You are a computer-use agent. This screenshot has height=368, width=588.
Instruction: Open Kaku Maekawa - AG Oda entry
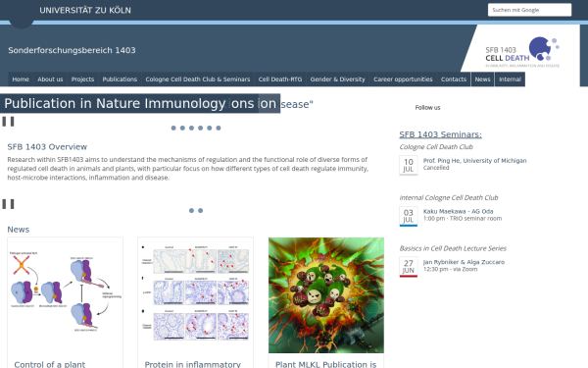459,211
